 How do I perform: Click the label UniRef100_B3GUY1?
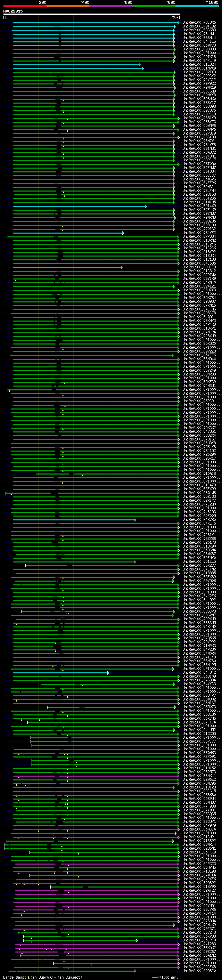(199, 821)
